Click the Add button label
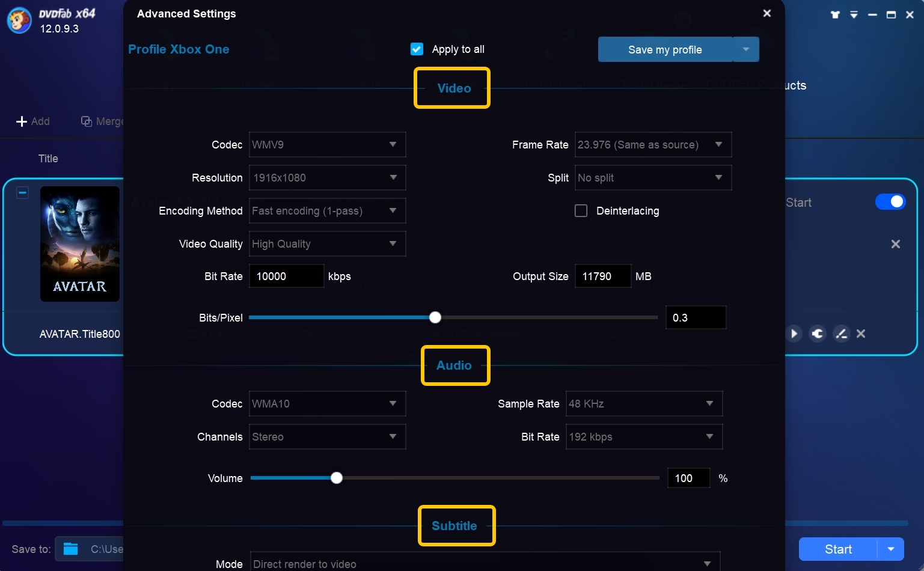 coord(40,121)
